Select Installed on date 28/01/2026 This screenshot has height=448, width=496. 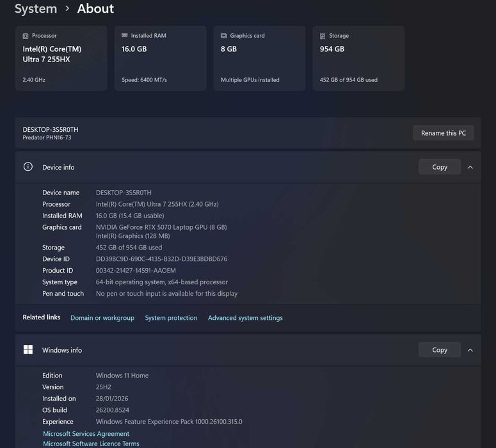pyautogui.click(x=112, y=399)
